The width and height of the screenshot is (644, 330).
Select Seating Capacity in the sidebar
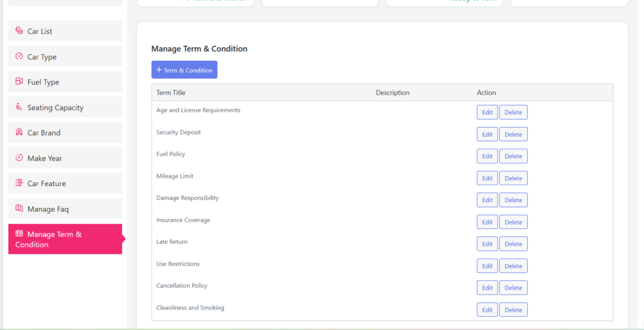click(65, 107)
